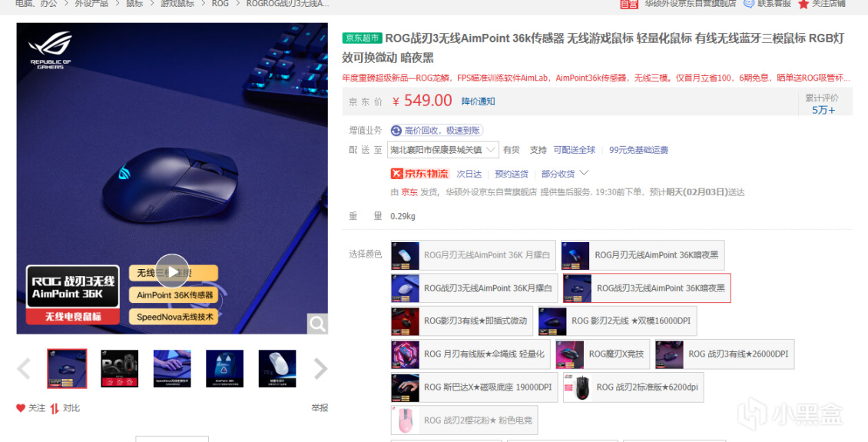Choose ROG战刃3无线AimPoint 36K月耀白 option

pos(474,288)
